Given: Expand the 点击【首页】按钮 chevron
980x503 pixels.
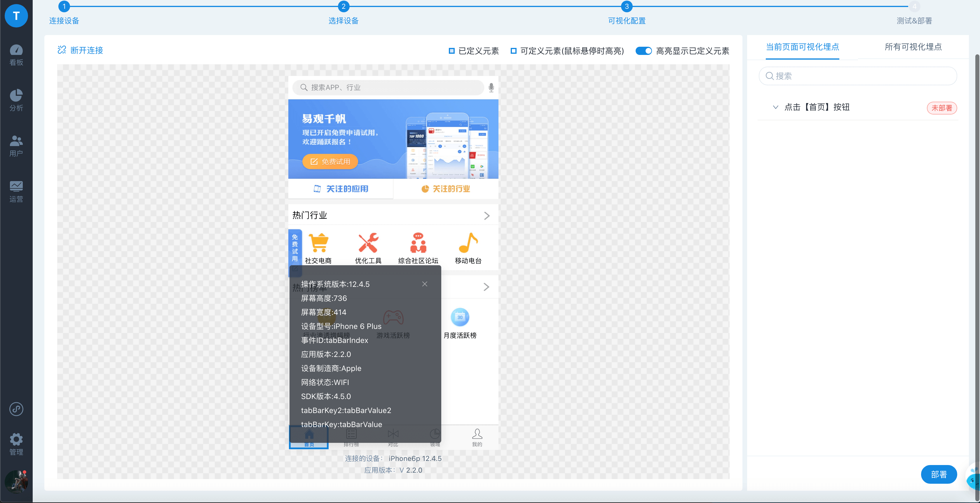Looking at the screenshot, I should [x=775, y=107].
